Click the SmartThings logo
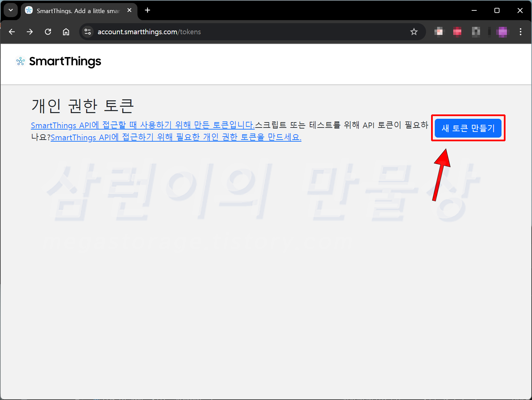Viewport: 532px width, 400px height. [x=59, y=61]
